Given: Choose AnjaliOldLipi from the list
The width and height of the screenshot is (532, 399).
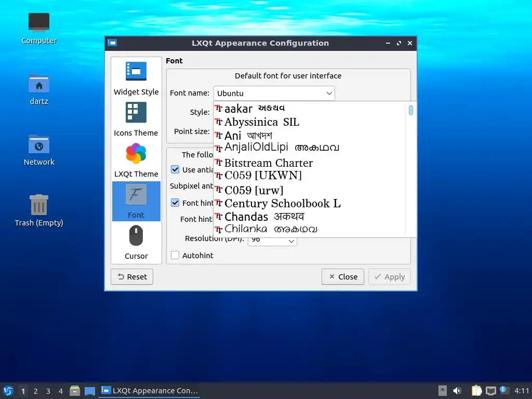Looking at the screenshot, I should point(310,149).
